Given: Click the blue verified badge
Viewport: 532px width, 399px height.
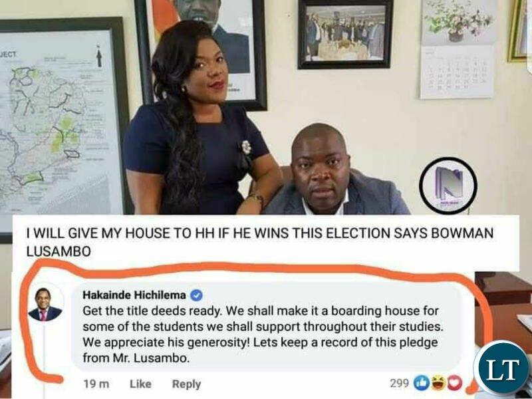Looking at the screenshot, I should coord(196,295).
